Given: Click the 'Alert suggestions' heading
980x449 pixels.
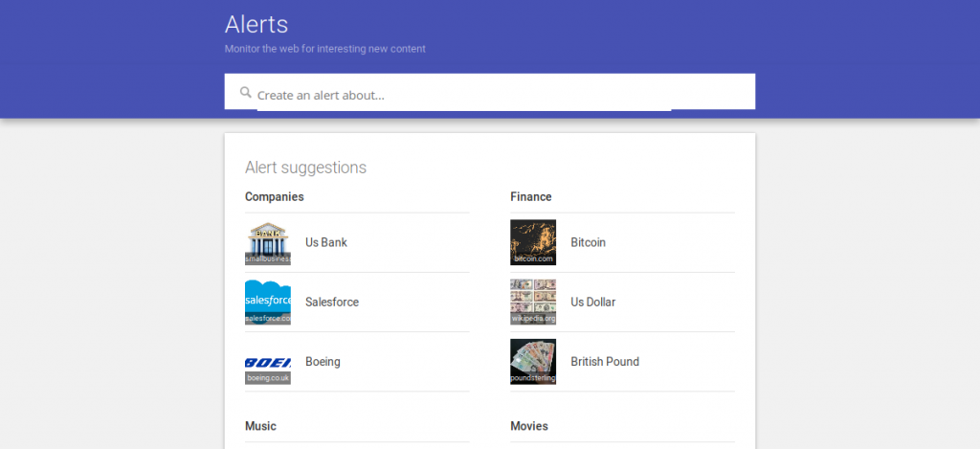Looking at the screenshot, I should click(305, 168).
